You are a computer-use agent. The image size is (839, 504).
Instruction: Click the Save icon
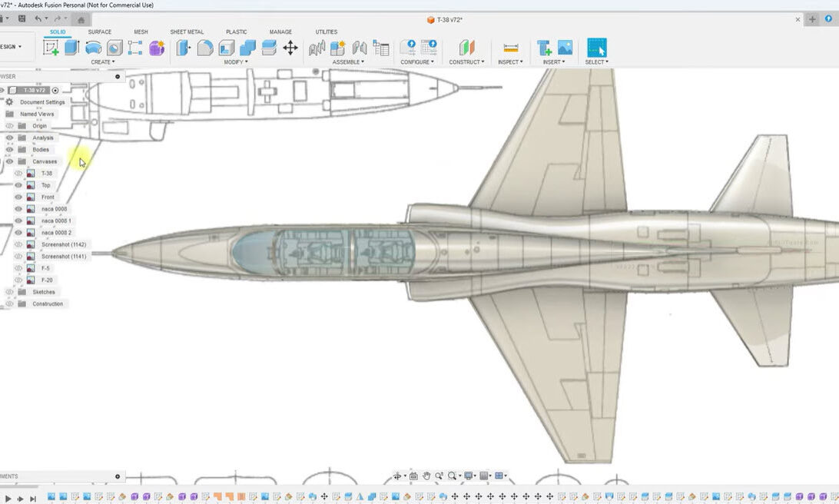tap(22, 18)
